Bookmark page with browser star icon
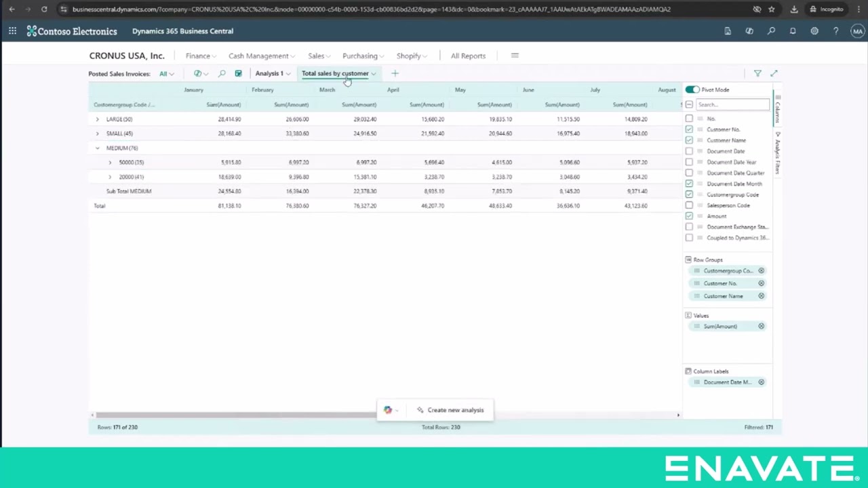 772,9
